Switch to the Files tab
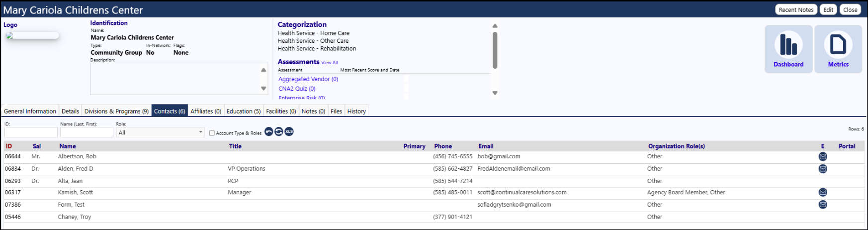The image size is (868, 230). [336, 111]
